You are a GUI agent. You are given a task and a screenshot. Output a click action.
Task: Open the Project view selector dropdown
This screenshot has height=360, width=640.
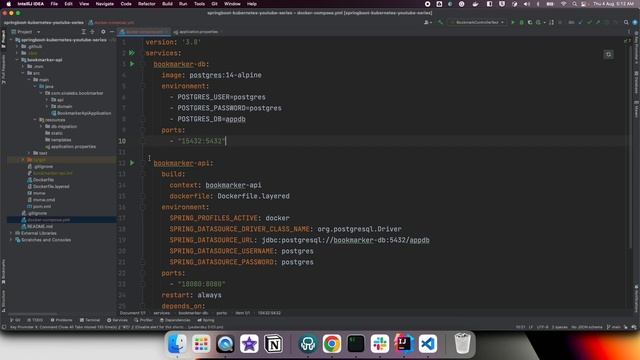coord(27,32)
